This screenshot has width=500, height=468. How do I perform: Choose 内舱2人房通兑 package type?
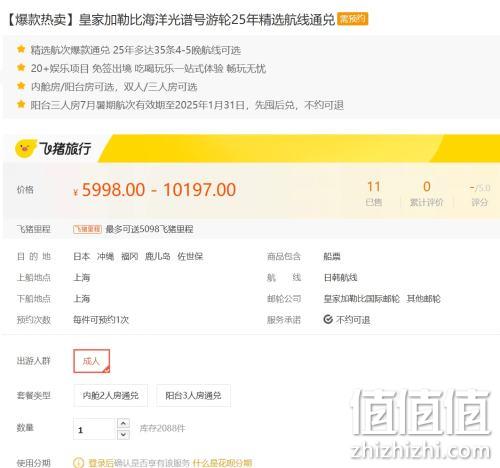coord(110,395)
